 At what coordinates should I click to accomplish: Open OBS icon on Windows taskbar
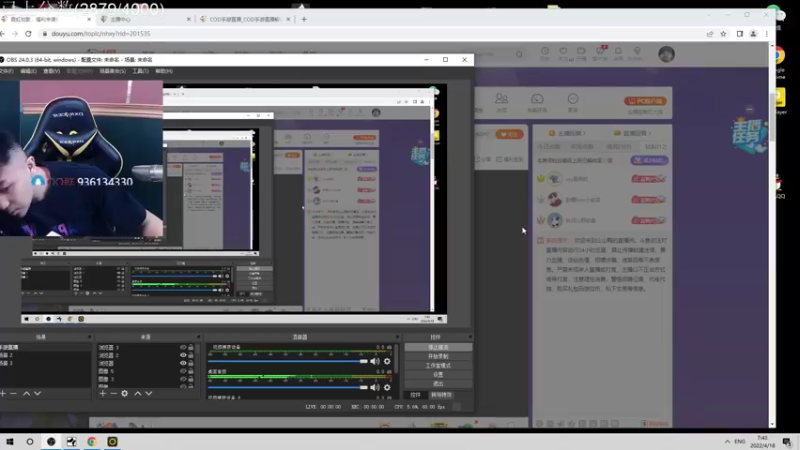(51, 442)
